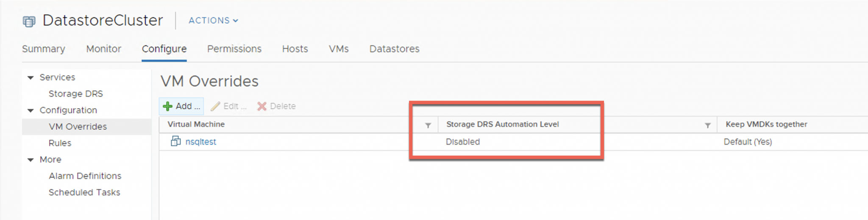Viewport: 868px width, 220px height.
Task: Open Scheduled Tasks in sidebar
Action: click(84, 192)
